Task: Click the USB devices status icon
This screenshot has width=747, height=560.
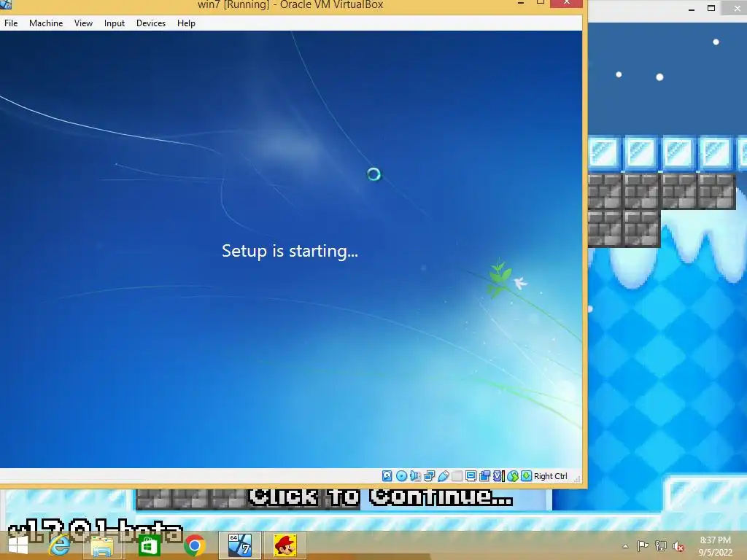Action: click(x=444, y=475)
